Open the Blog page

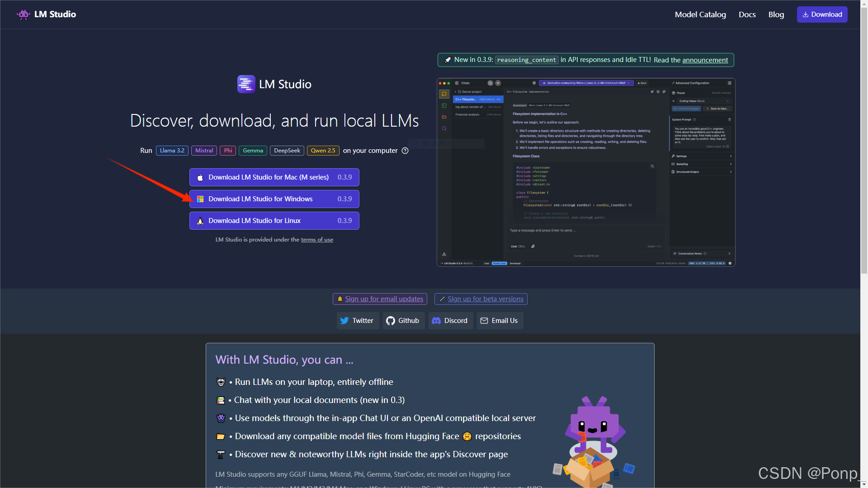point(776,14)
